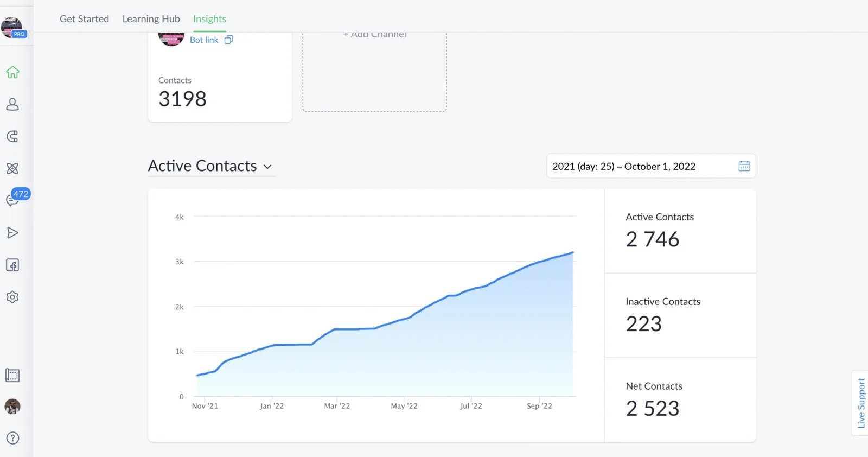
Task: Click the Active Contacts value 2 746
Action: coord(652,239)
